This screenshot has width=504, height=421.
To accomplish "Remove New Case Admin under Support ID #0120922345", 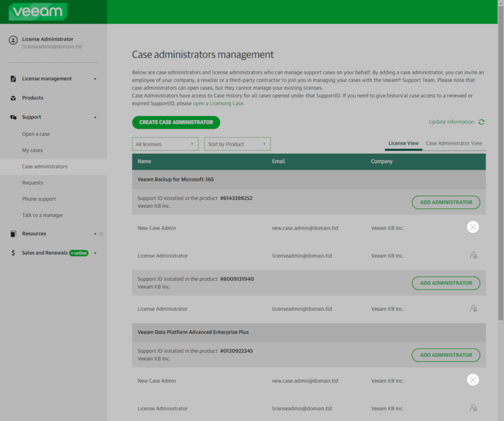I will 473,380.
